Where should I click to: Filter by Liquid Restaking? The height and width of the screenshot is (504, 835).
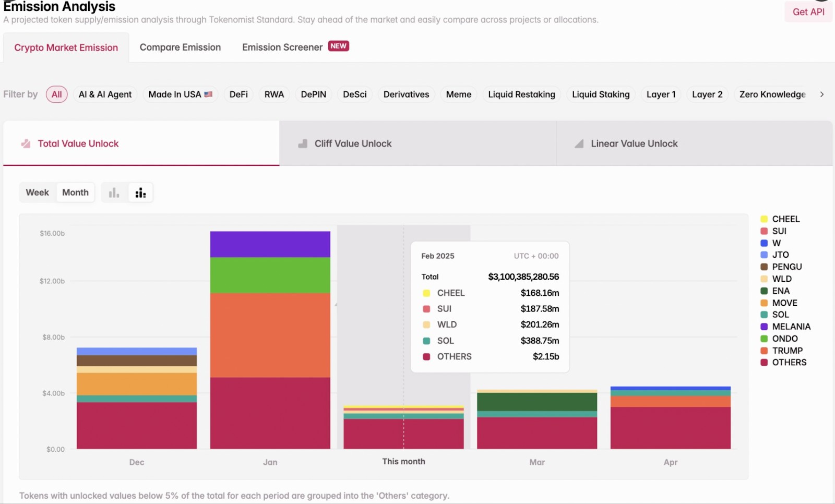(521, 94)
